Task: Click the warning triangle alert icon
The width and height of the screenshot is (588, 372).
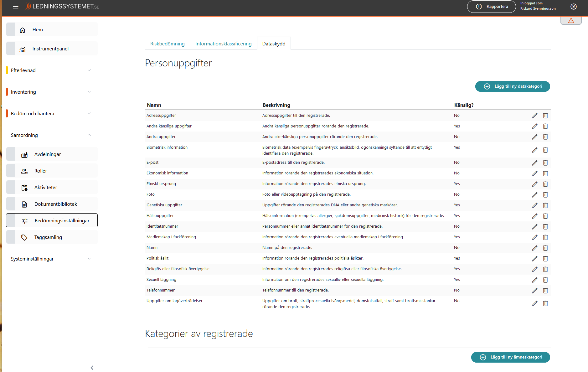Action: [x=571, y=21]
